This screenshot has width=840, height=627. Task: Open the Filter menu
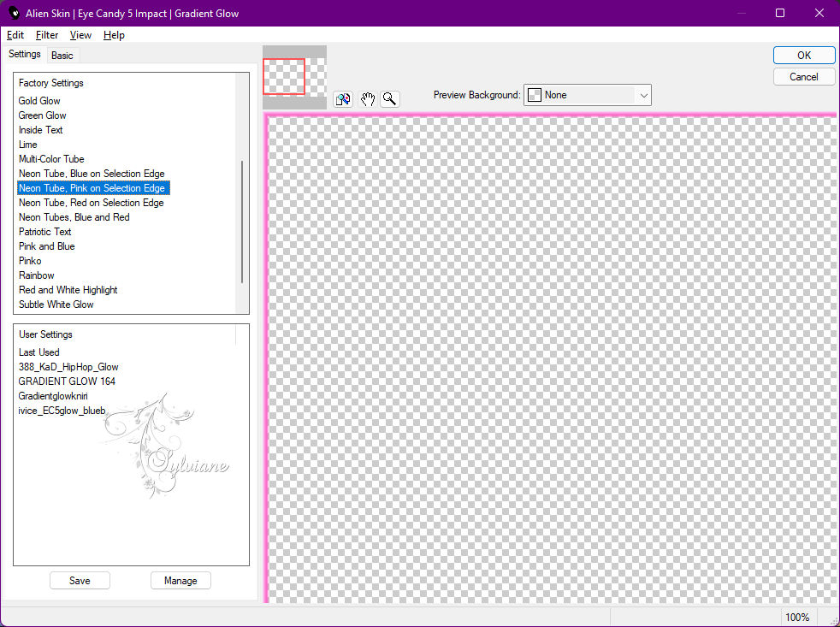point(46,35)
